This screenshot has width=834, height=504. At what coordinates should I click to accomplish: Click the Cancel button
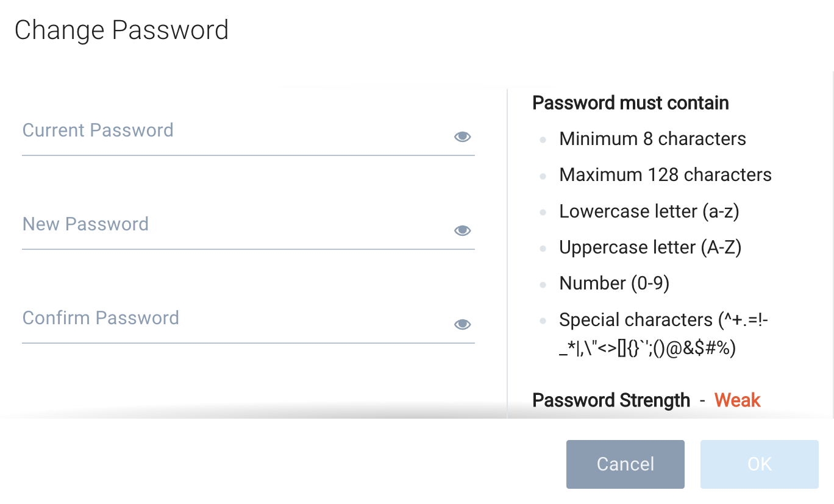coord(625,464)
